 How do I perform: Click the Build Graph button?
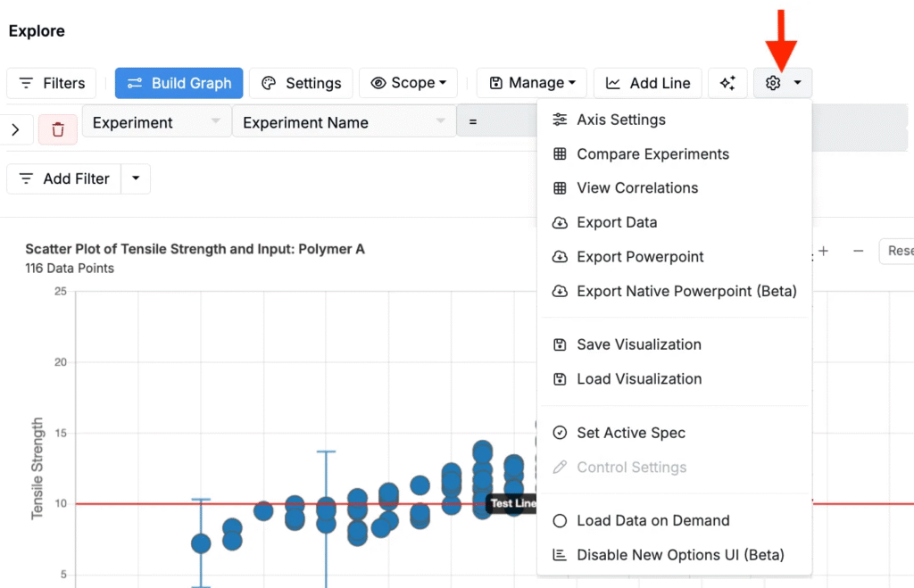(179, 83)
